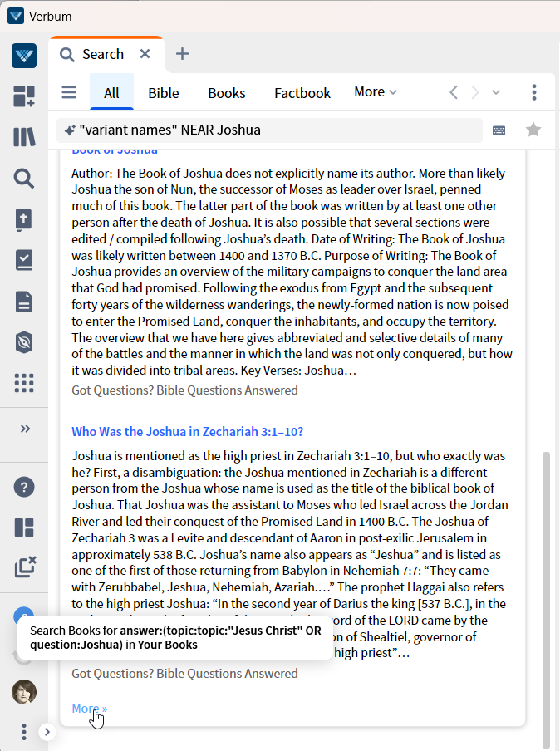
Task: Open the search history dropdown chevron
Action: (x=496, y=92)
